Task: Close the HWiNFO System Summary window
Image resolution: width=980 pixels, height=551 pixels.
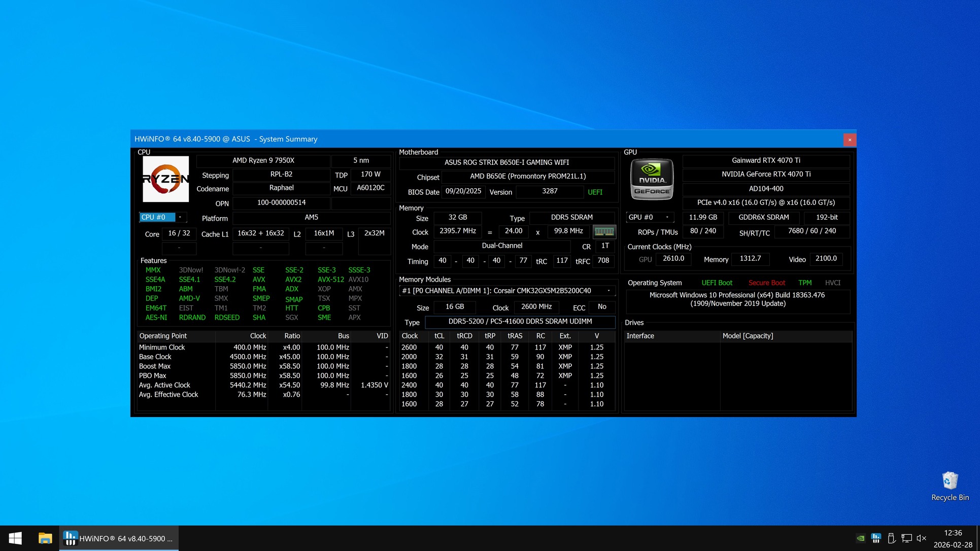Action: tap(850, 140)
